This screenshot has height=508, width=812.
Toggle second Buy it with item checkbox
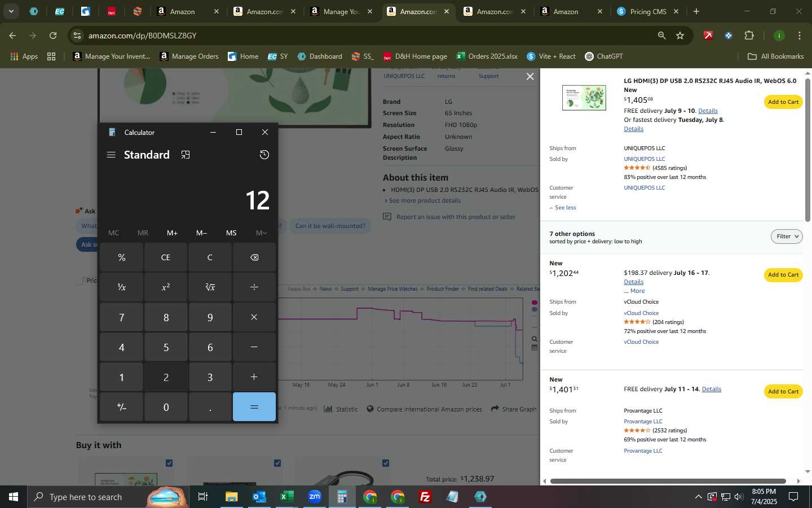tap(277, 463)
